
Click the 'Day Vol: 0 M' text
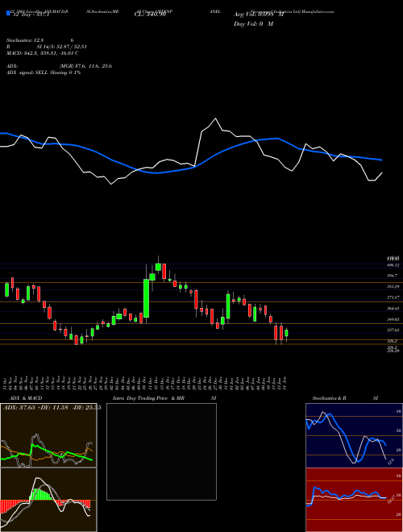click(253, 24)
